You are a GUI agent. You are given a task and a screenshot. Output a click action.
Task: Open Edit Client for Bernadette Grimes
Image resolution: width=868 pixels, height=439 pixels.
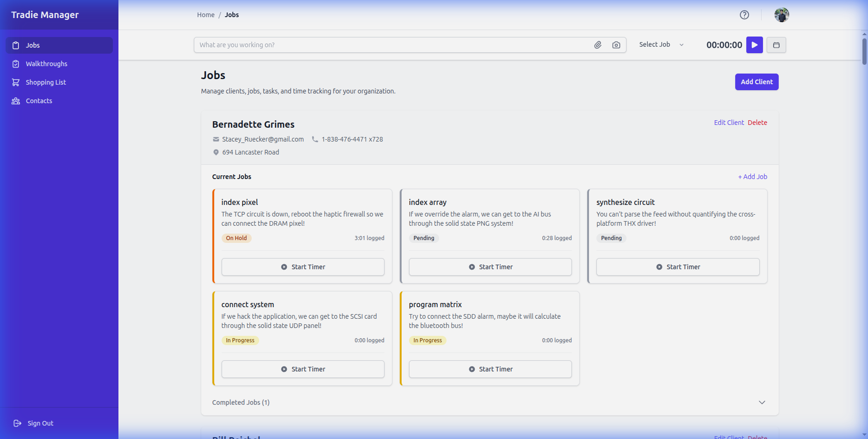pyautogui.click(x=729, y=122)
